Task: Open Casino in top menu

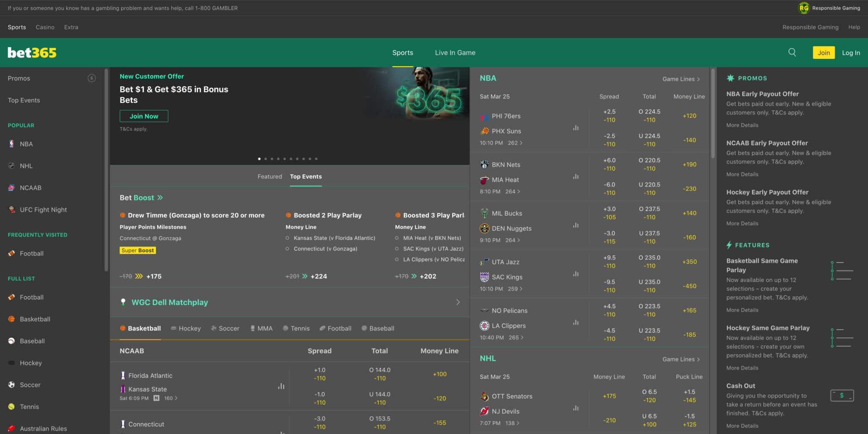Action: coord(45,27)
